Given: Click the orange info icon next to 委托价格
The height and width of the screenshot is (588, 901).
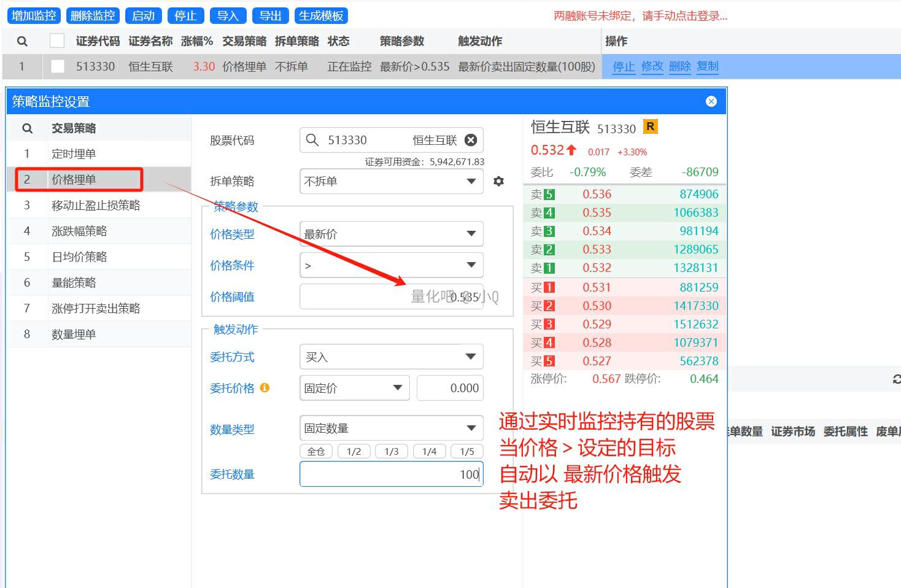Looking at the screenshot, I should tap(265, 388).
